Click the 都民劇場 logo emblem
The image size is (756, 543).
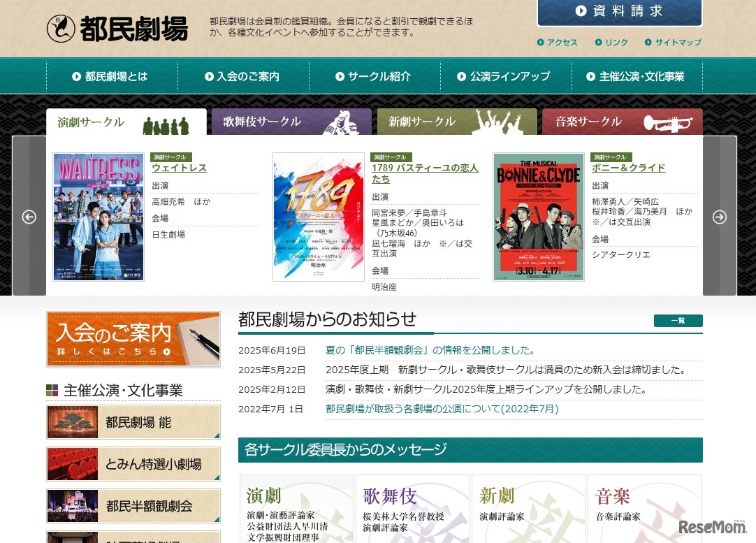[61, 29]
